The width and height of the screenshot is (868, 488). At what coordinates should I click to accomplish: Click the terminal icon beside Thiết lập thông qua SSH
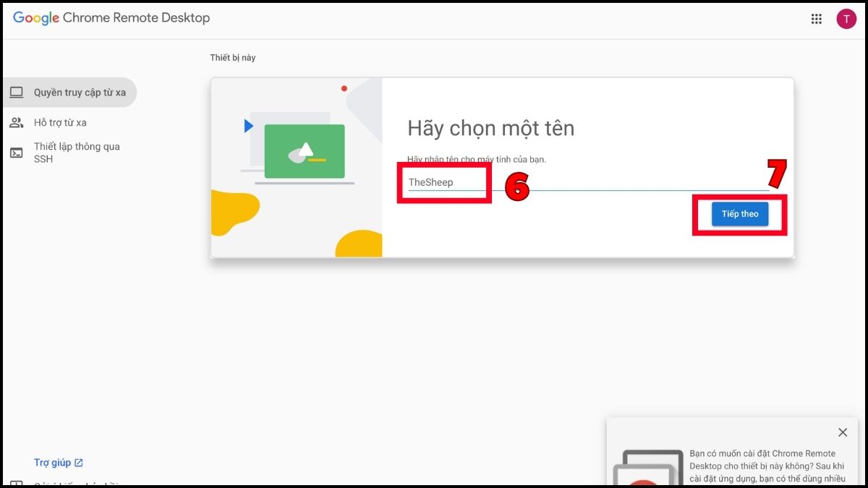click(16, 153)
